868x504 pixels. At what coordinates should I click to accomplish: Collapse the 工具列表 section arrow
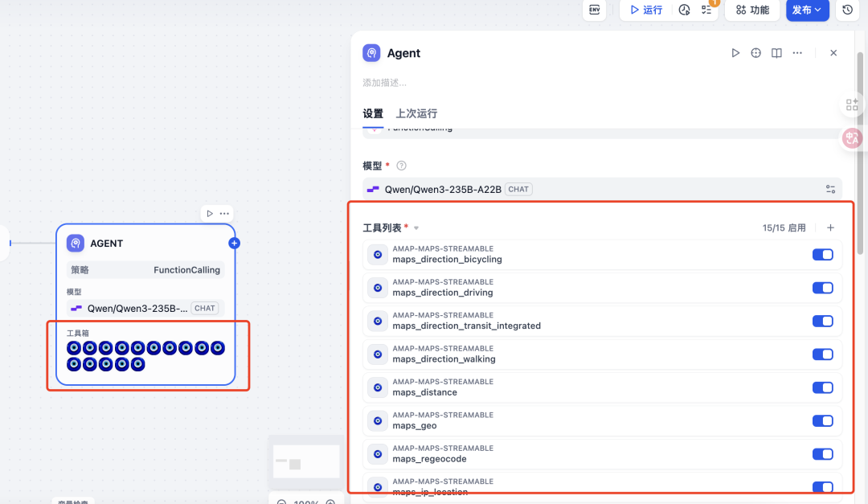(x=416, y=228)
